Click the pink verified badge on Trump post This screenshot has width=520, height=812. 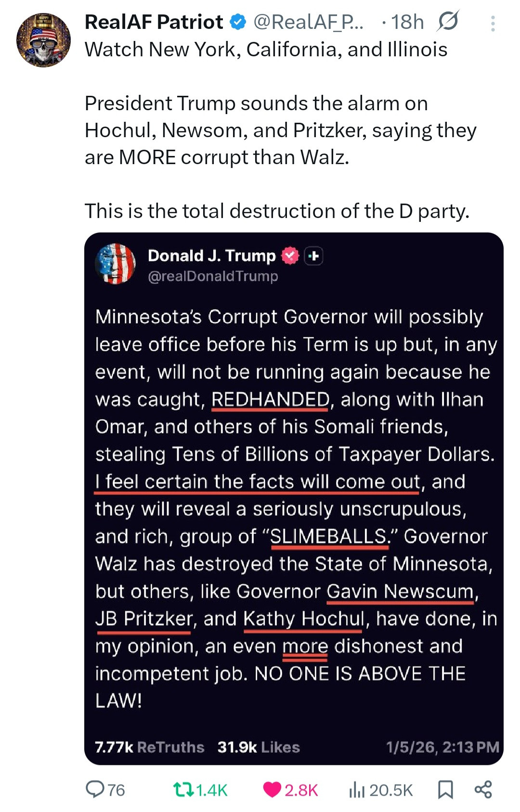coord(290,256)
